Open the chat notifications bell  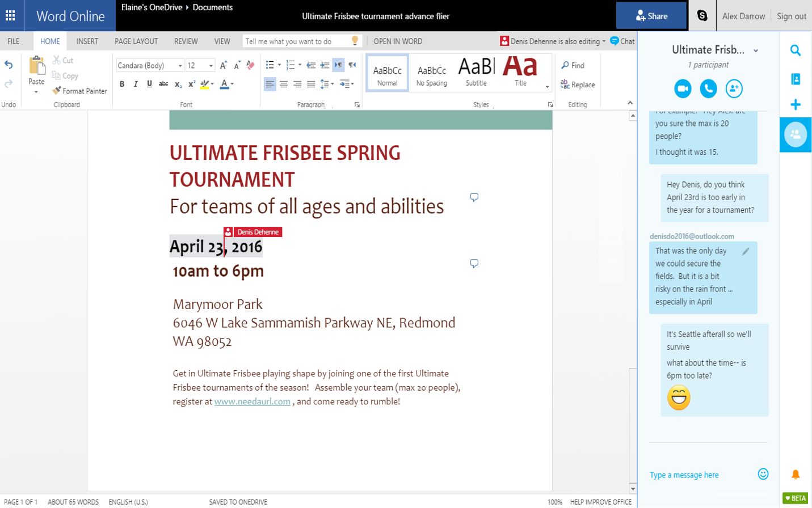(796, 474)
